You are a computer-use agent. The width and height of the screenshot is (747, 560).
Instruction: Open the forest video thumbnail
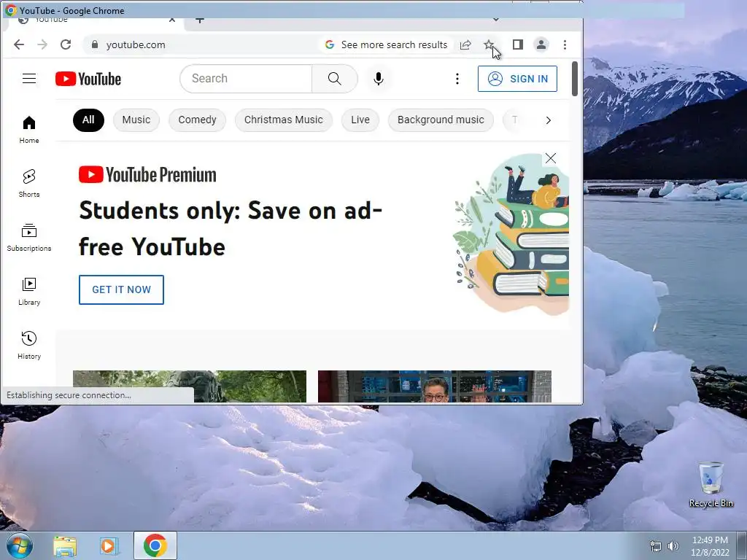[190, 386]
